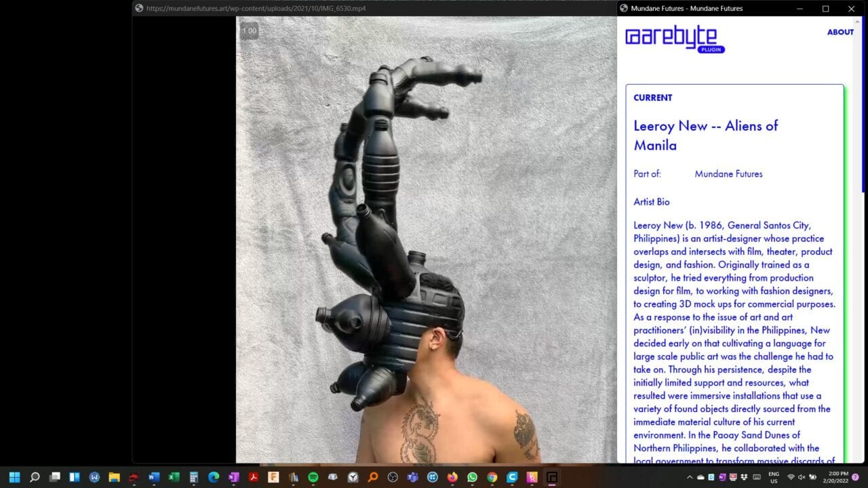The height and width of the screenshot is (488, 868).
Task: Click the arebyte plugin logo
Action: point(675,39)
